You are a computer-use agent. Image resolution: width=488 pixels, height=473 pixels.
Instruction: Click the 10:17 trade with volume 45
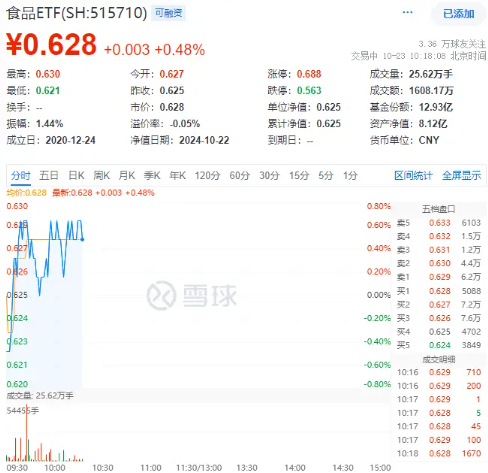coord(439,426)
